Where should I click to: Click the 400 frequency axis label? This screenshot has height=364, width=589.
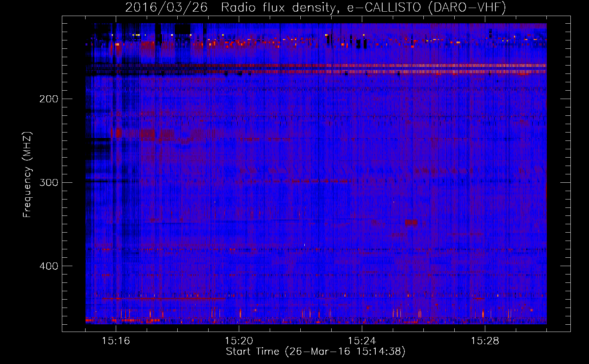pyautogui.click(x=49, y=266)
